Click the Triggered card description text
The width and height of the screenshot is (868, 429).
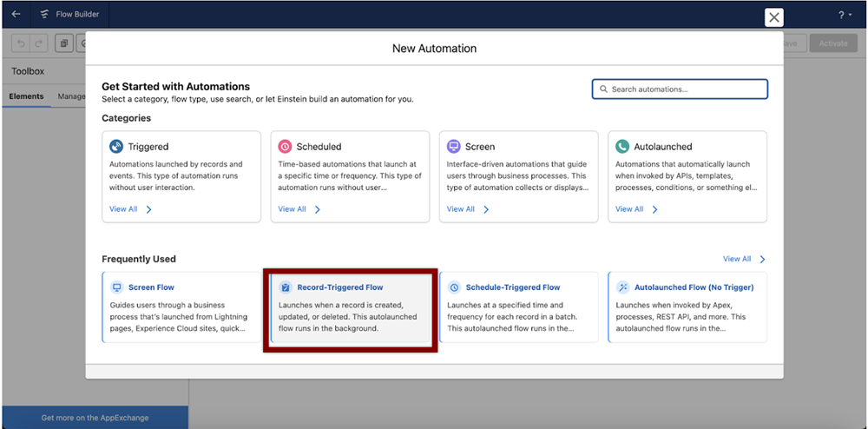tap(176, 176)
